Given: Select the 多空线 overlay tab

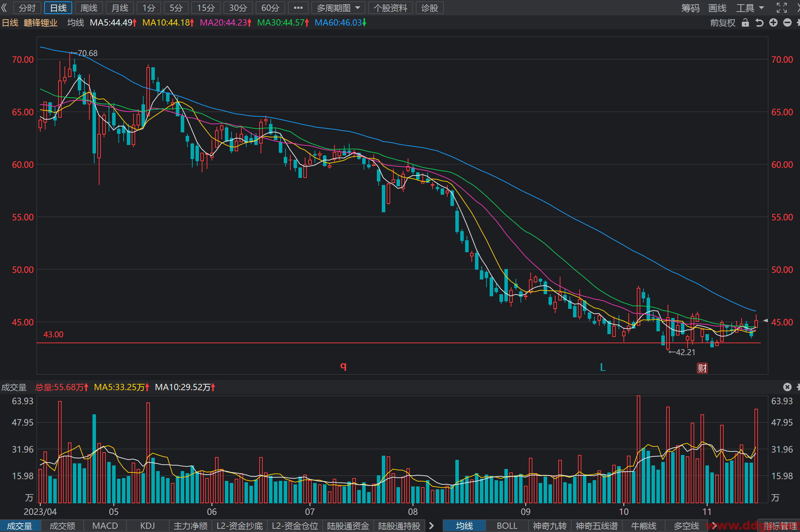Looking at the screenshot, I should [687, 526].
